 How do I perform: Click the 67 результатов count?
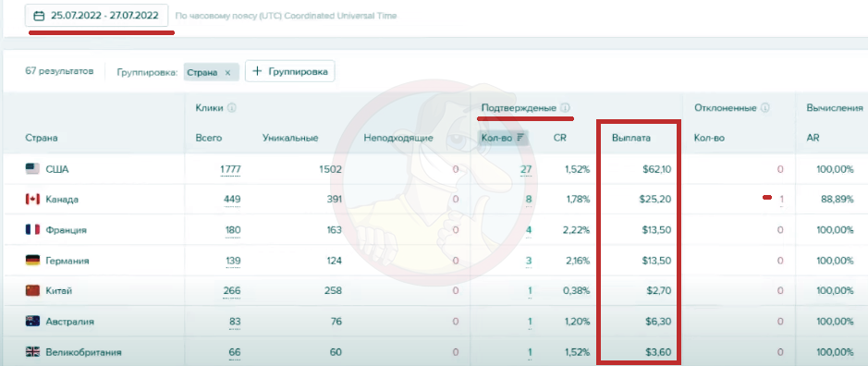tap(59, 71)
